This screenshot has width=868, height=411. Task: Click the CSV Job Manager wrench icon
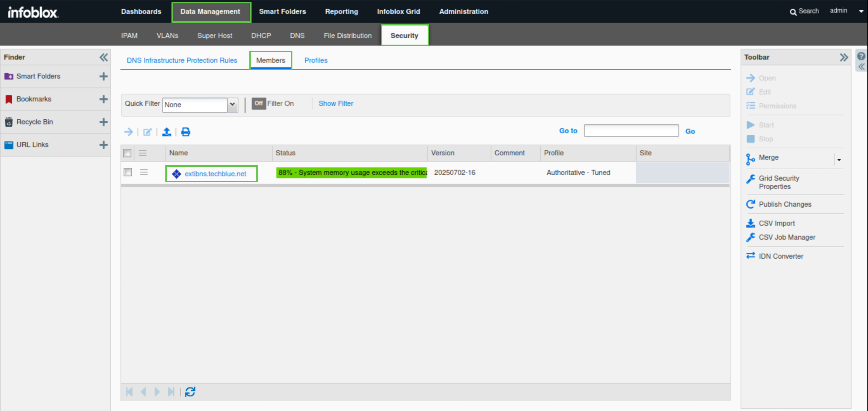pyautogui.click(x=750, y=237)
